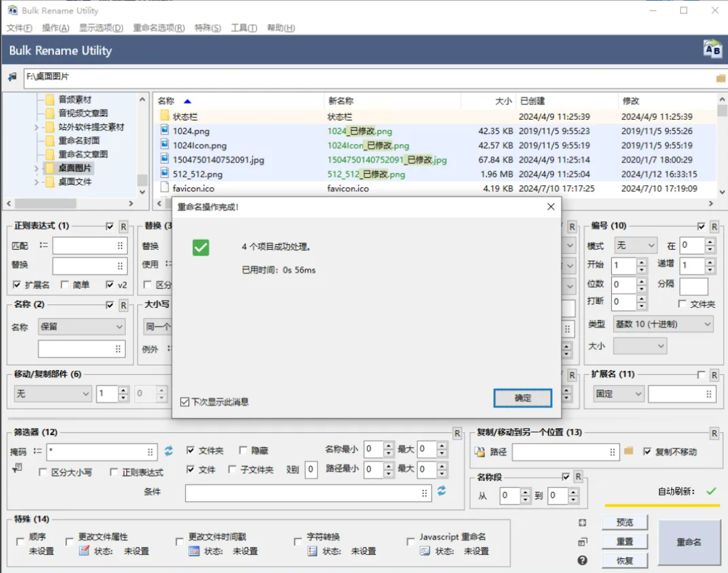Enable the 隐藏 filter checkbox
The height and width of the screenshot is (573, 728).
(x=243, y=451)
